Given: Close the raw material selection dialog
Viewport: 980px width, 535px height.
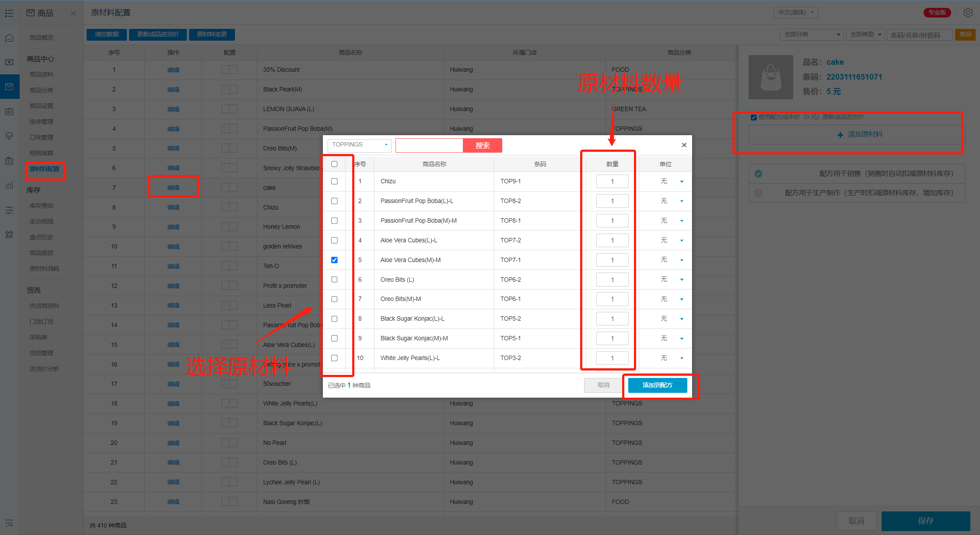Looking at the screenshot, I should point(684,145).
